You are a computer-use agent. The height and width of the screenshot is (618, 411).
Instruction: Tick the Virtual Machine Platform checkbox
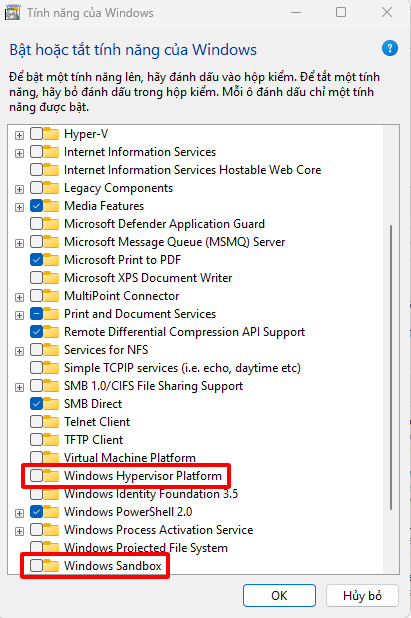36,458
